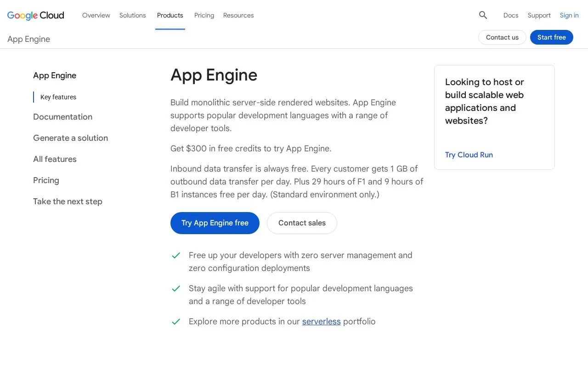Click Sign in

[x=569, y=15]
